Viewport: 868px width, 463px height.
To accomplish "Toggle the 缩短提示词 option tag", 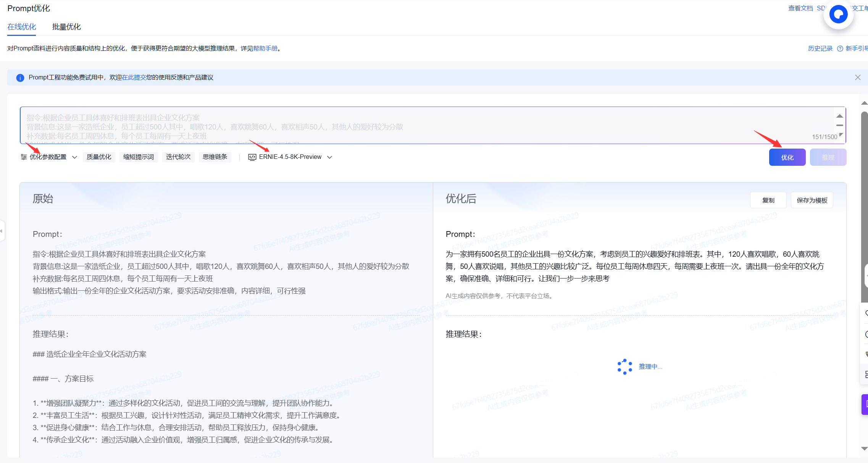I will click(x=139, y=157).
